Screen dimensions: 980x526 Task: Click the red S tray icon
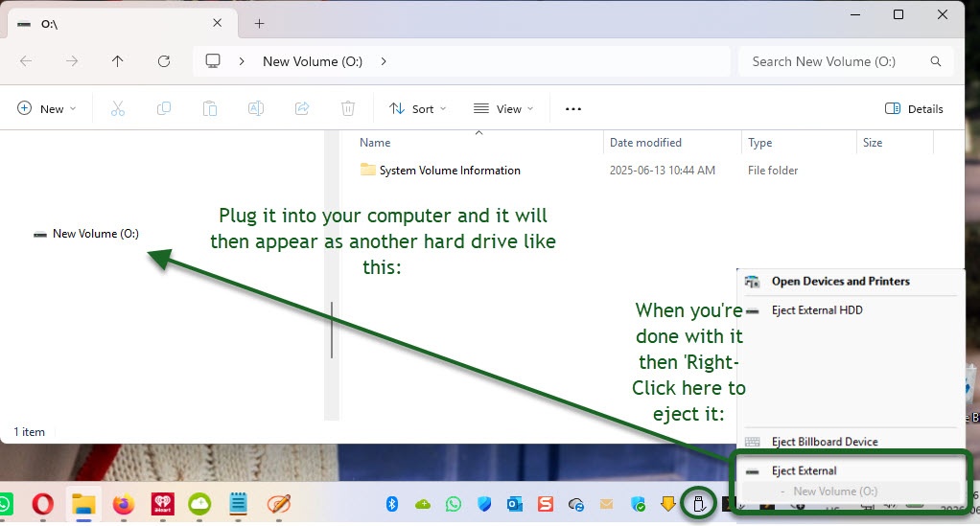(545, 504)
